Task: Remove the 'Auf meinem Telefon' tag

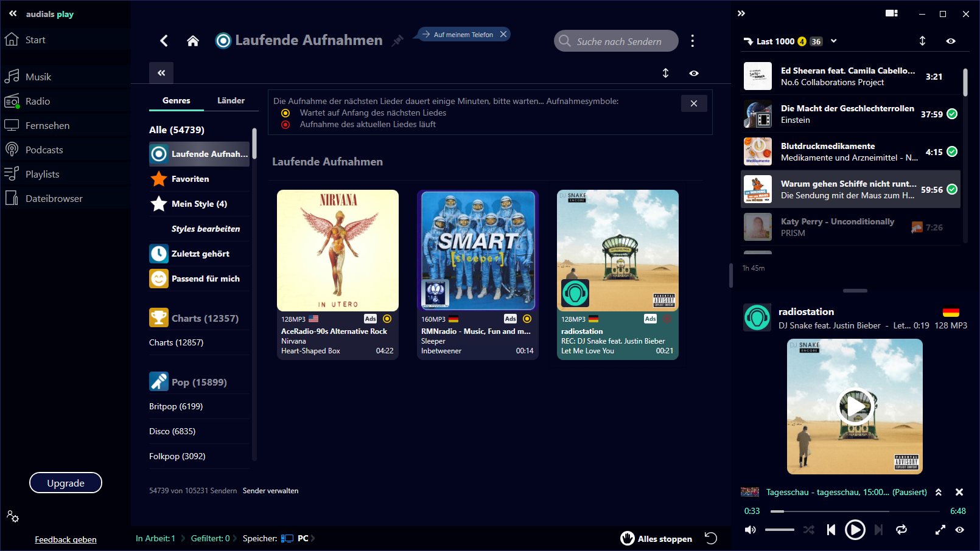Action: pos(503,35)
